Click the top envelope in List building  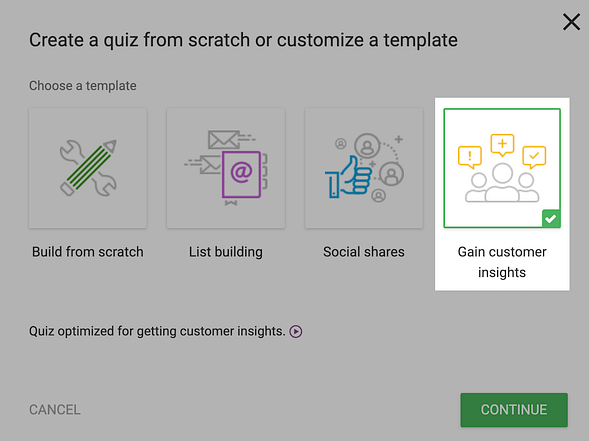pyautogui.click(x=223, y=140)
